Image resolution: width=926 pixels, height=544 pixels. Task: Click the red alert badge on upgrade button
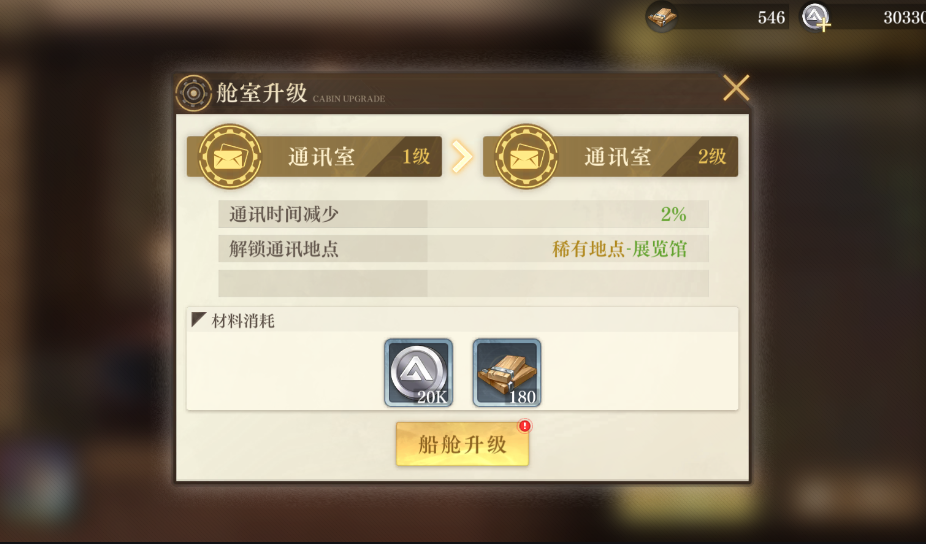coord(524,426)
